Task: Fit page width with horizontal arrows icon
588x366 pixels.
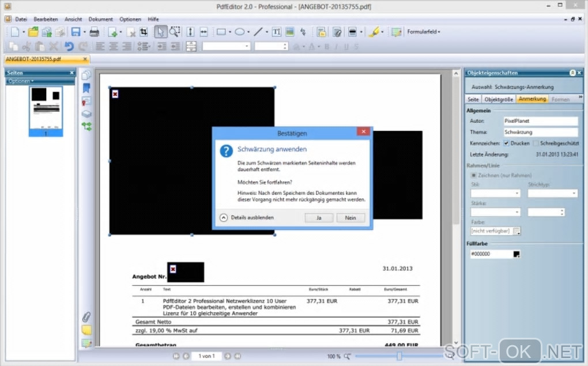Action: coord(203,32)
